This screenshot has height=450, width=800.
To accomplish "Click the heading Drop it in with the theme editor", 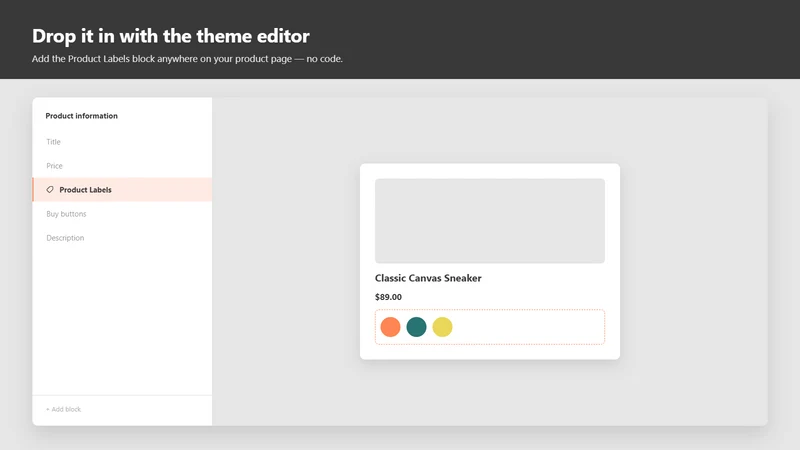I will click(170, 36).
